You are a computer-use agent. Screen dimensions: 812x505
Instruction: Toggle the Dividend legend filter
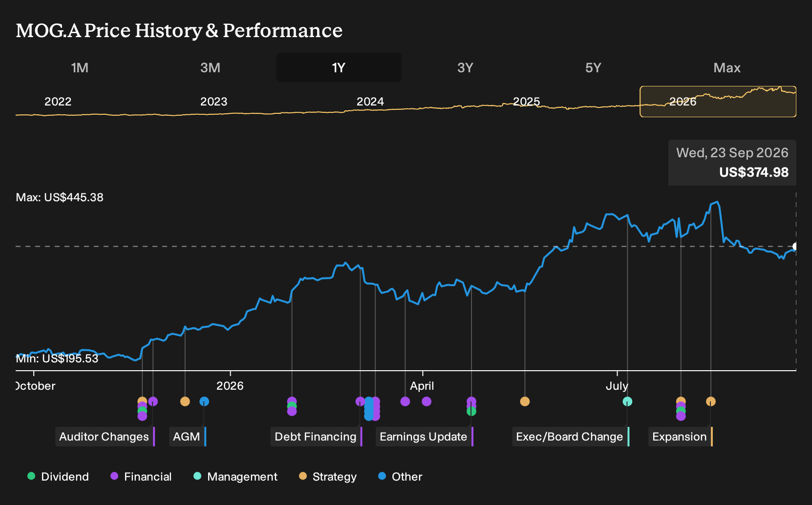(x=58, y=477)
